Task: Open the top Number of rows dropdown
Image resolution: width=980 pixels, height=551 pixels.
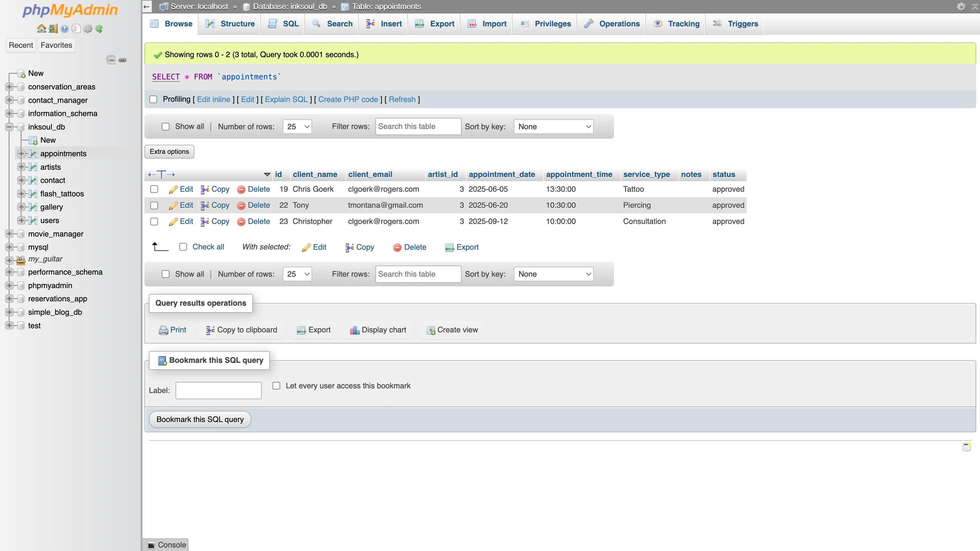Action: (x=297, y=127)
